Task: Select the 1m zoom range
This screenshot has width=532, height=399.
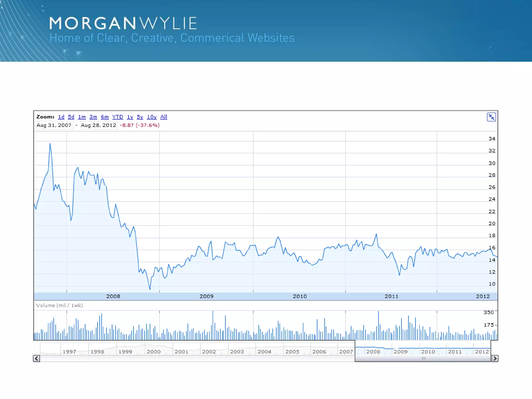Action: (x=82, y=117)
